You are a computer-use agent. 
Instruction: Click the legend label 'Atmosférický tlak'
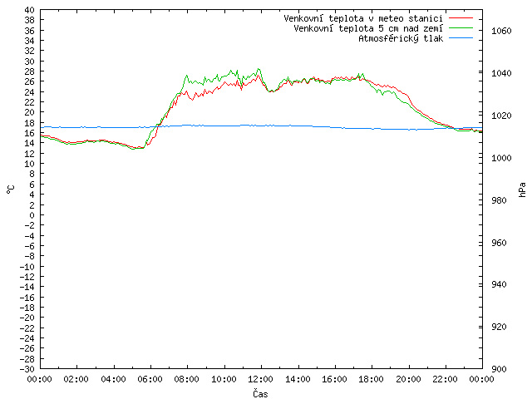[x=401, y=39]
